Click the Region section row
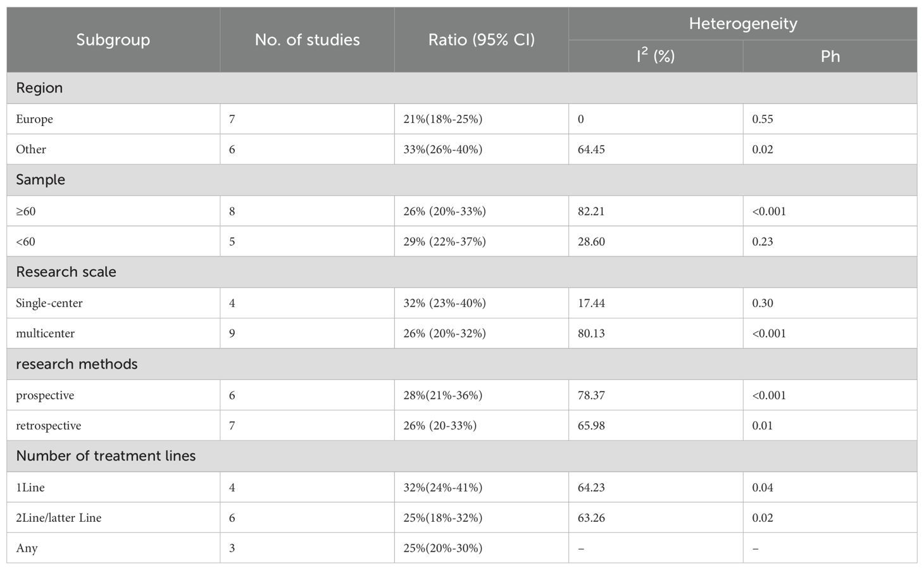The height and width of the screenshot is (570, 924). 462,88
